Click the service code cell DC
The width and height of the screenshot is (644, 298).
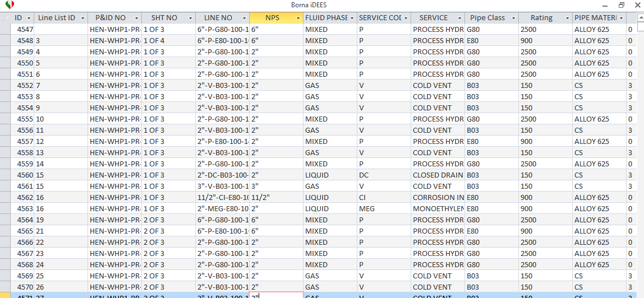(384, 175)
